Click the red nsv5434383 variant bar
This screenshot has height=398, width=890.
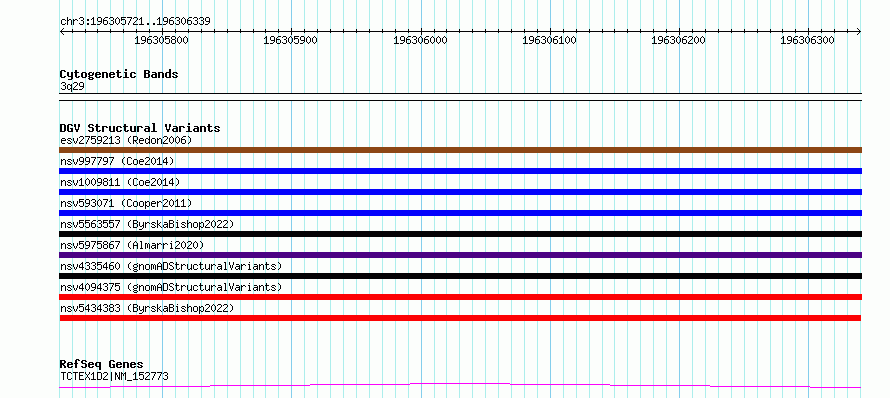(x=460, y=318)
